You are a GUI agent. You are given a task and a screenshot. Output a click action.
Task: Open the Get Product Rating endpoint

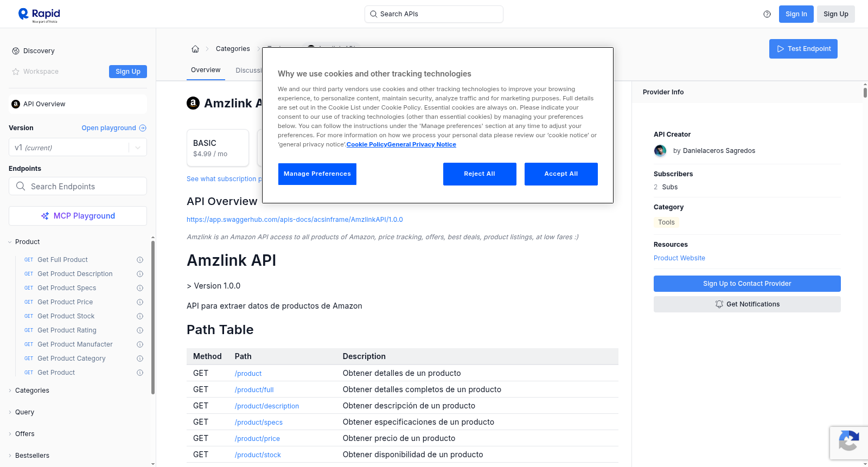point(67,330)
